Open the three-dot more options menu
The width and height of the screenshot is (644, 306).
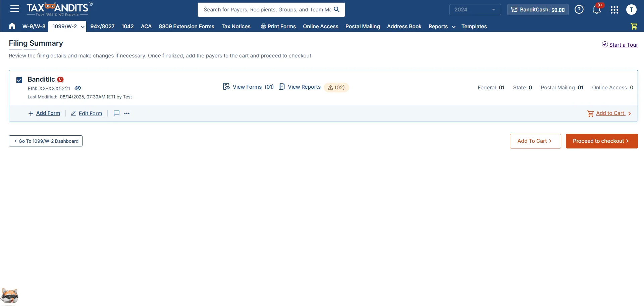127,113
